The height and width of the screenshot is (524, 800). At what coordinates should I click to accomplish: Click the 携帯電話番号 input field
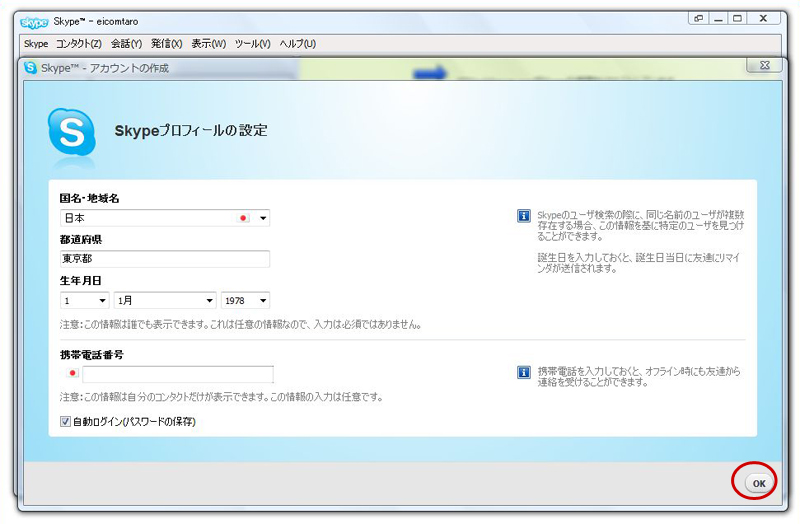click(177, 375)
